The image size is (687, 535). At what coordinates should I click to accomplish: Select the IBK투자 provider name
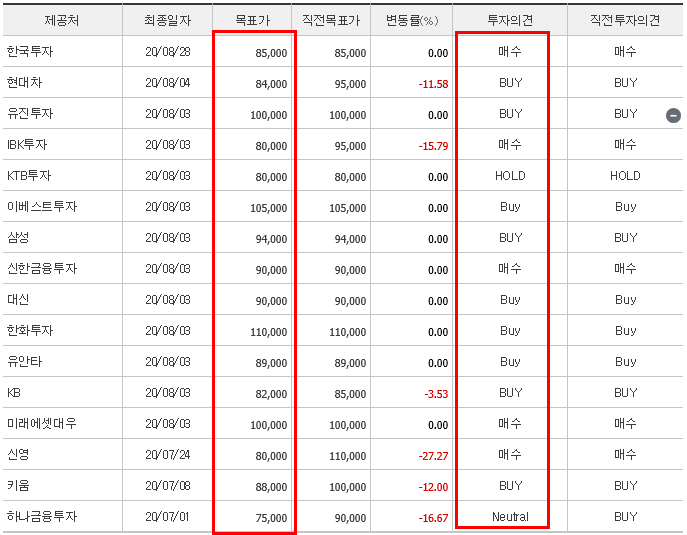[27, 145]
